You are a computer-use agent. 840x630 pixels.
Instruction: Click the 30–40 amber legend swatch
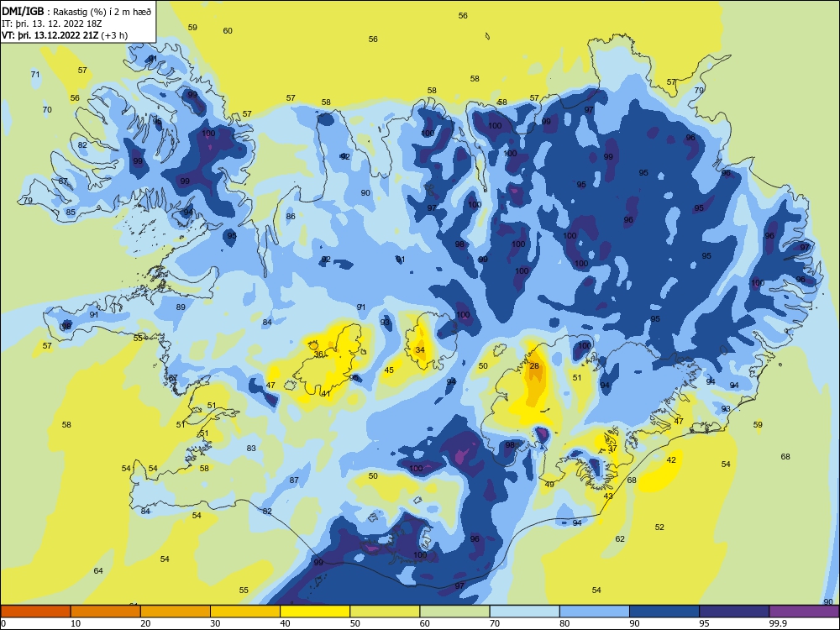coord(245,612)
